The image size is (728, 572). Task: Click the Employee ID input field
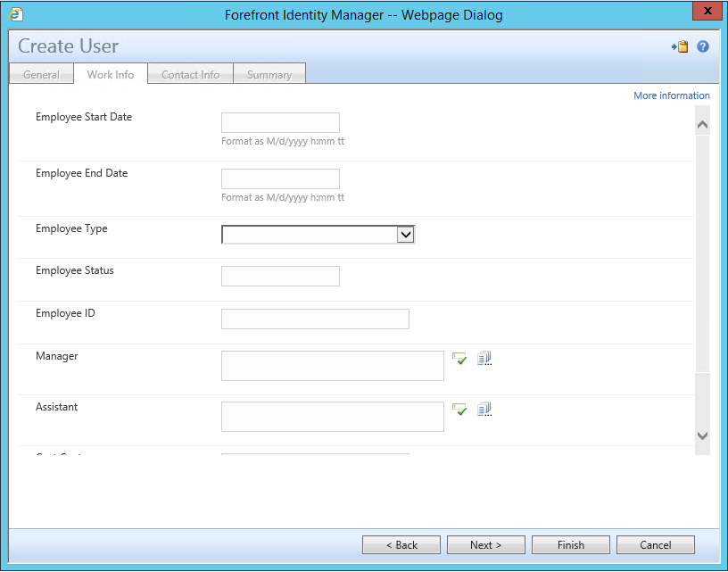pos(315,319)
